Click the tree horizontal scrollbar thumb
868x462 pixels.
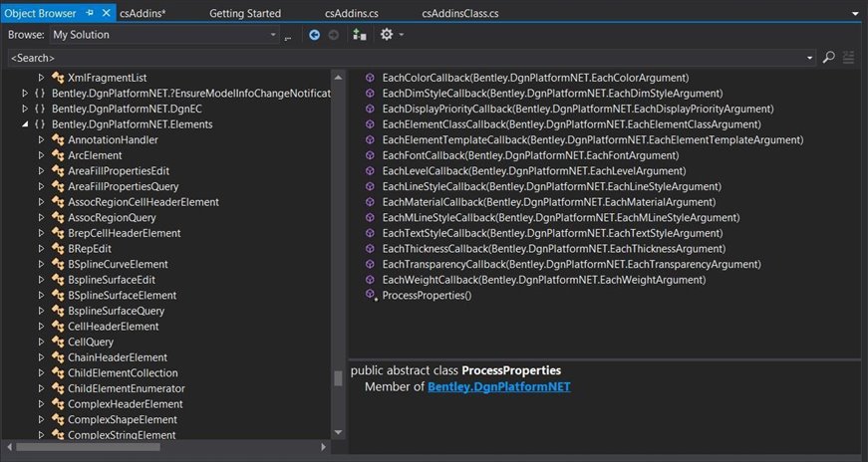(88, 446)
